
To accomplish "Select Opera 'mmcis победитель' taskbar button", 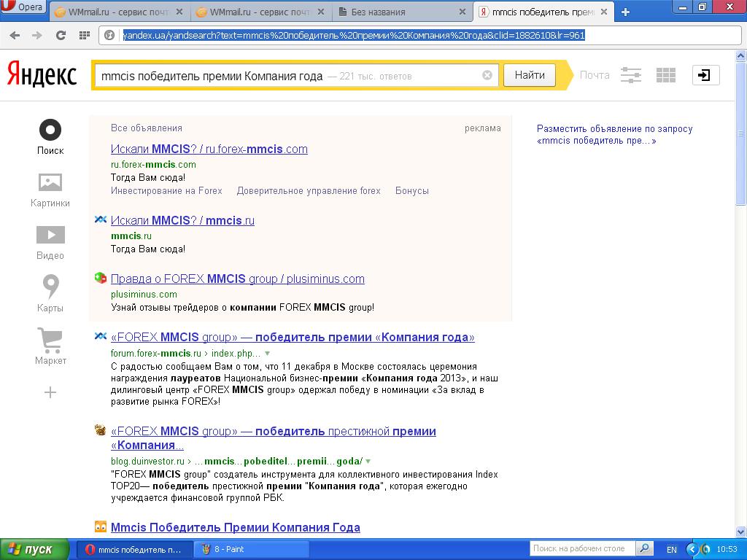I will pyautogui.click(x=134, y=550).
